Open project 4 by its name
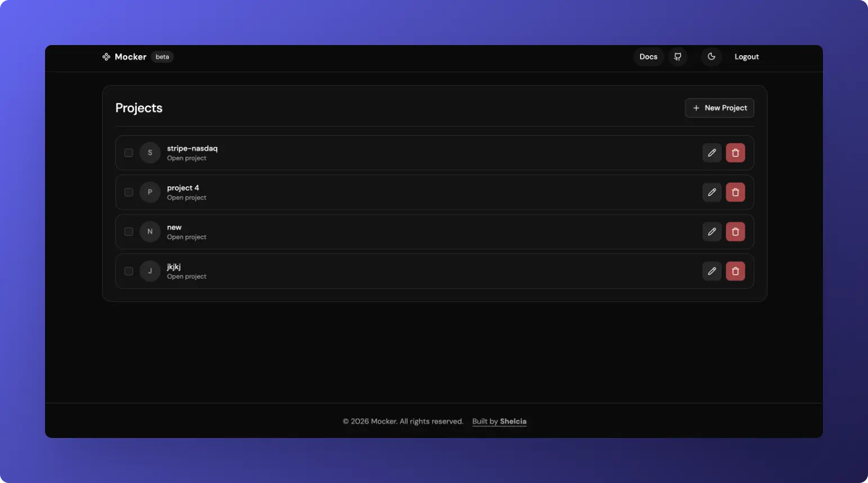This screenshot has height=483, width=868. tap(183, 188)
